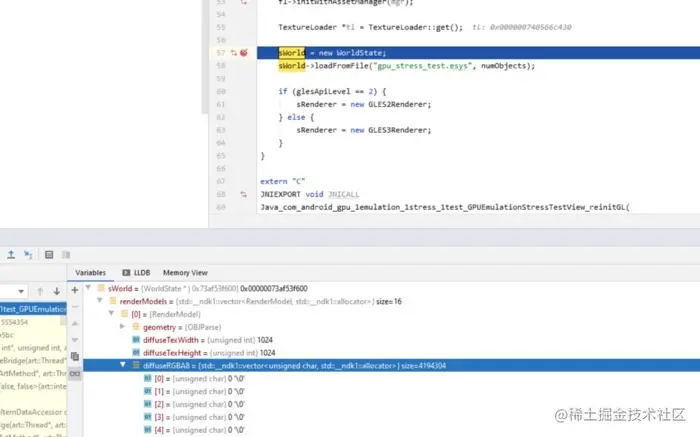700x437 pixels.
Task: Select the diffuseTexWidth variable row
Action: pos(392,340)
